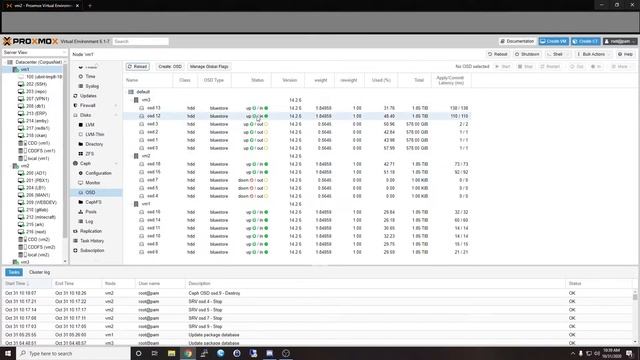Click Create CT button

(x=586, y=41)
